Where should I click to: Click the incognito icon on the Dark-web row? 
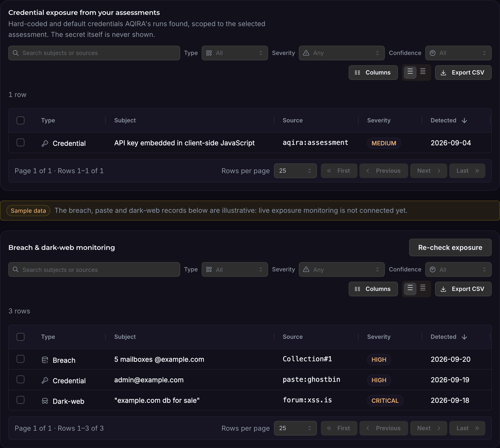pyautogui.click(x=45, y=401)
